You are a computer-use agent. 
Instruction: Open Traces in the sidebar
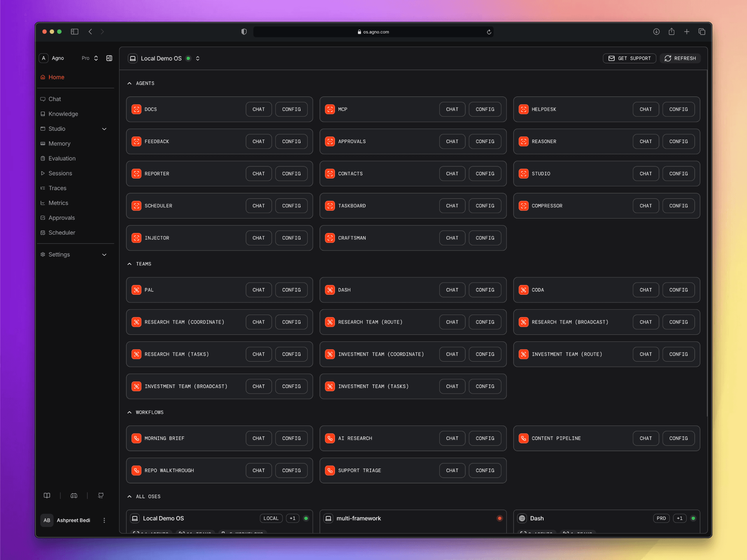[x=57, y=188]
